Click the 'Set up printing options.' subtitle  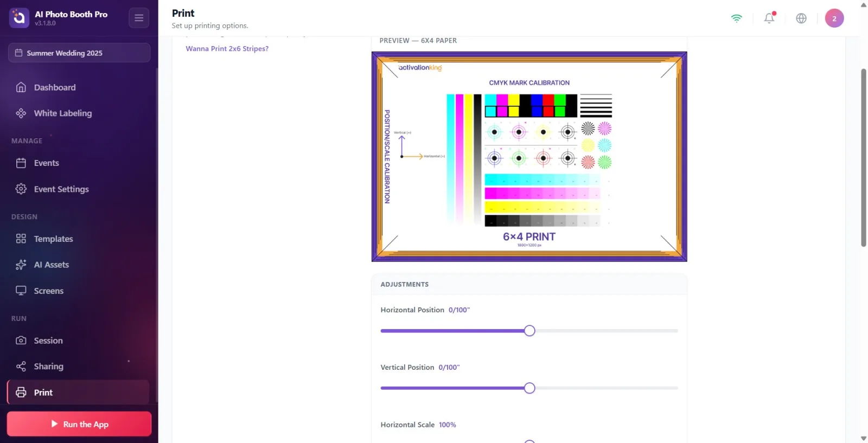coord(210,25)
